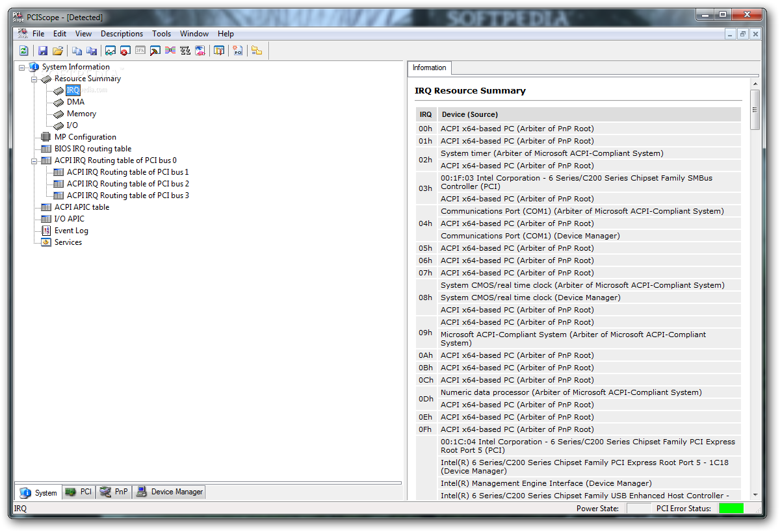Select the IRQ tree item
The width and height of the screenshot is (780, 532).
point(73,90)
